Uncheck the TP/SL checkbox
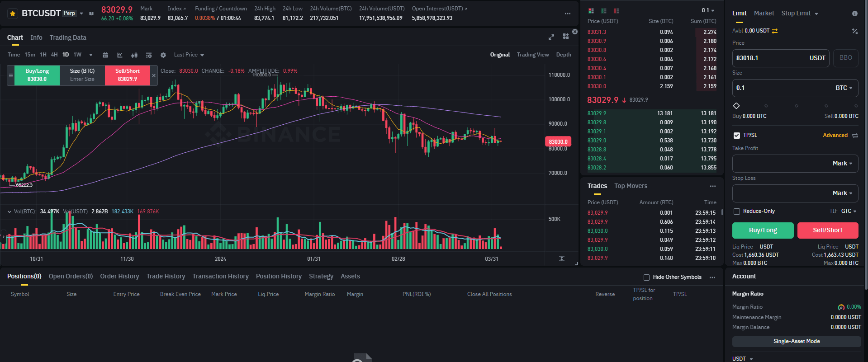This screenshot has width=868, height=362. click(x=736, y=136)
